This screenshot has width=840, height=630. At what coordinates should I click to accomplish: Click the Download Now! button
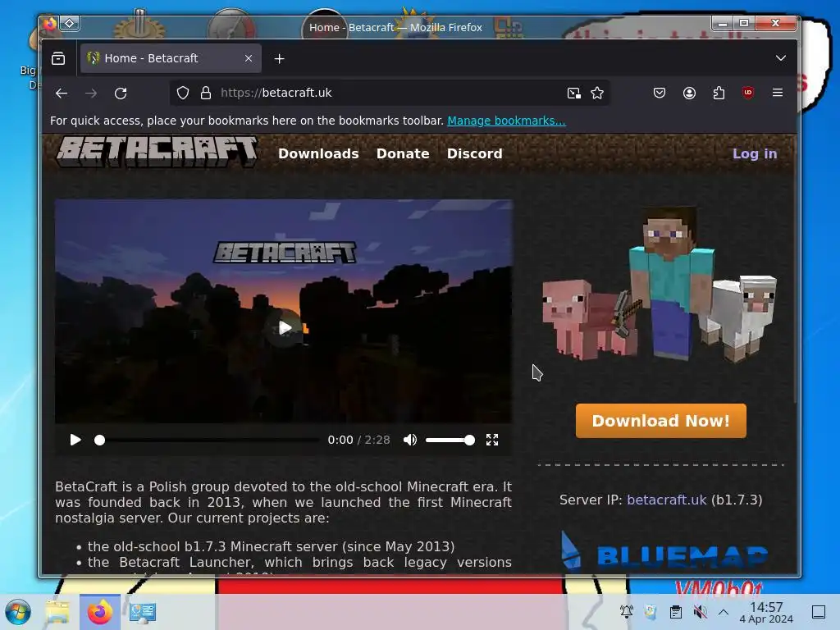[660, 421]
